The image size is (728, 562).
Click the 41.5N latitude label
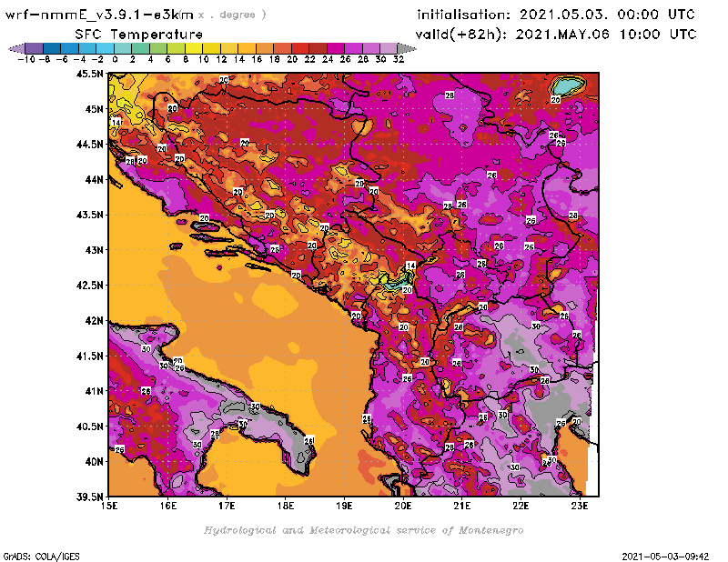click(89, 356)
